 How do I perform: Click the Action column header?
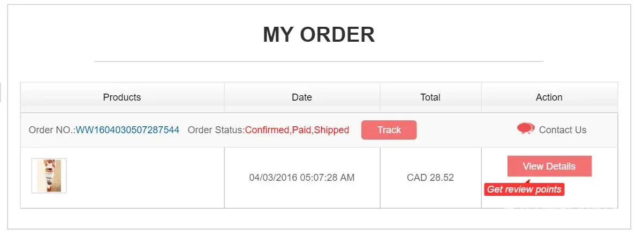(x=549, y=97)
